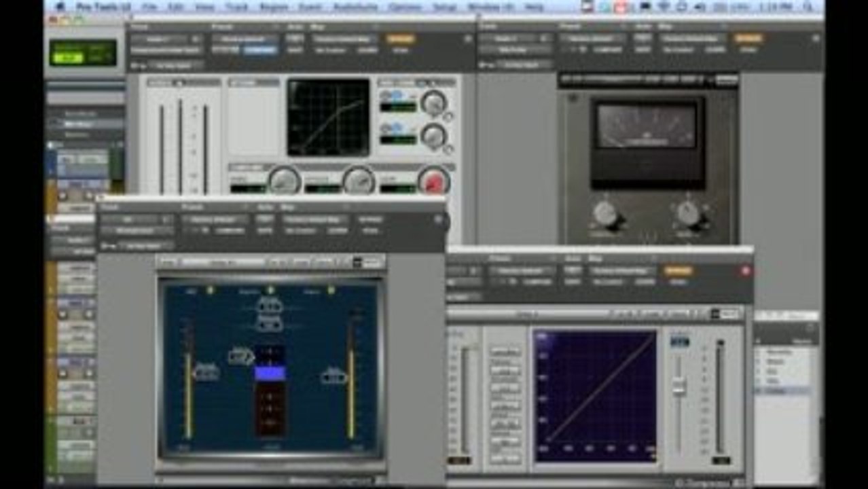Open preset menu in compressor plug-in header
Viewport: 868px width, 489px height.
(244, 39)
